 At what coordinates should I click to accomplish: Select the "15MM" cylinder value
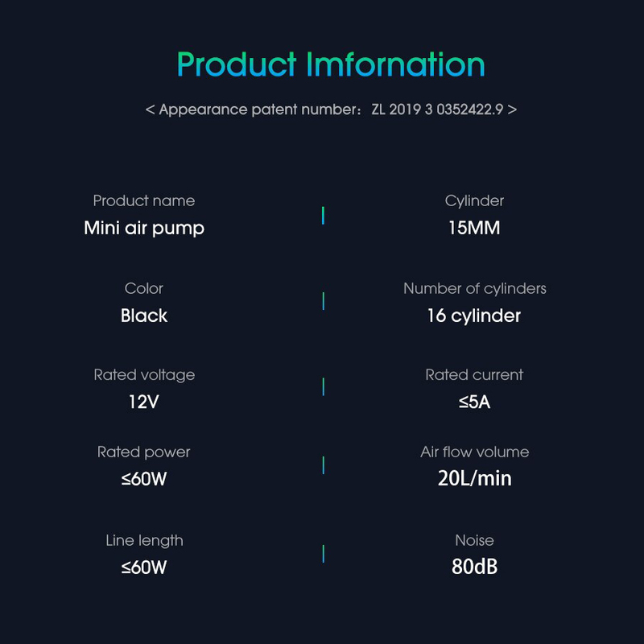pyautogui.click(x=474, y=228)
